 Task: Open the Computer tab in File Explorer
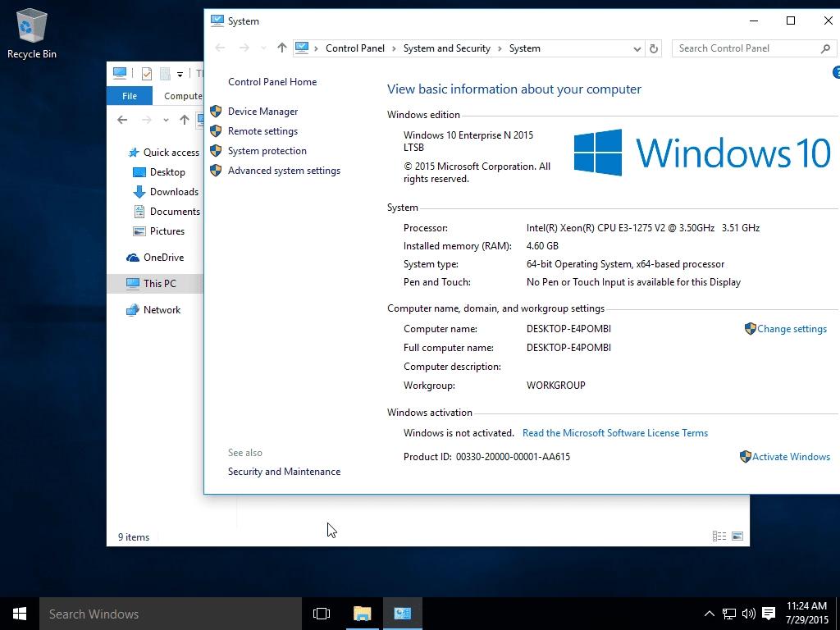(183, 96)
